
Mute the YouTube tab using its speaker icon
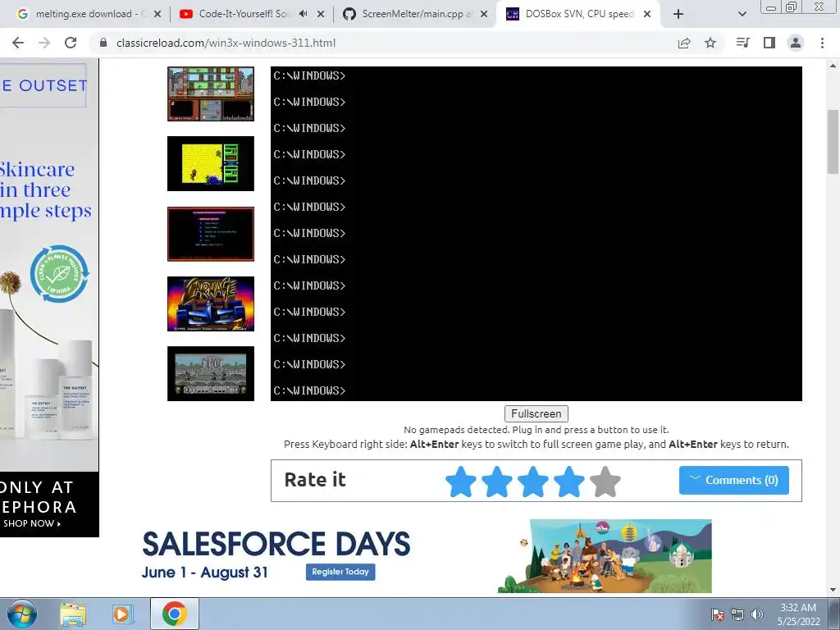pos(304,14)
